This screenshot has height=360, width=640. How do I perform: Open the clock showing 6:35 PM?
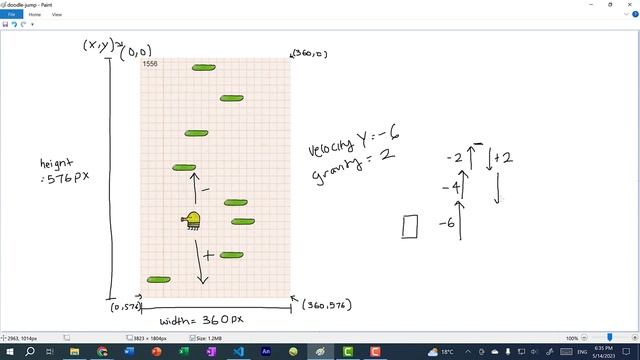coord(603,351)
